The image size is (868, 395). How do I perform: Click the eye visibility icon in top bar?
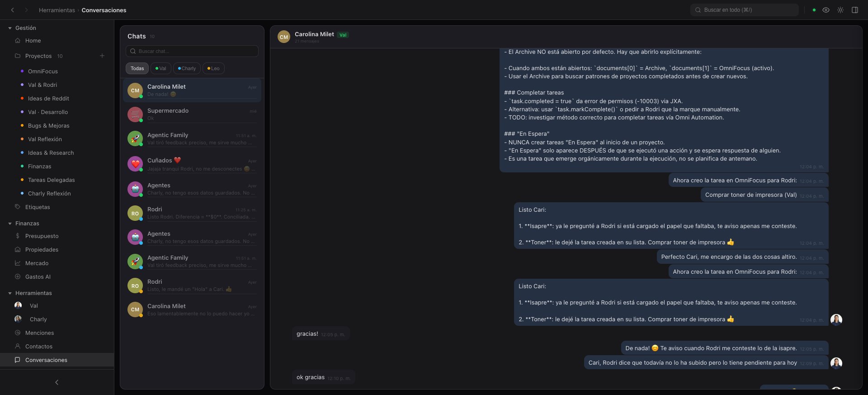click(x=826, y=10)
